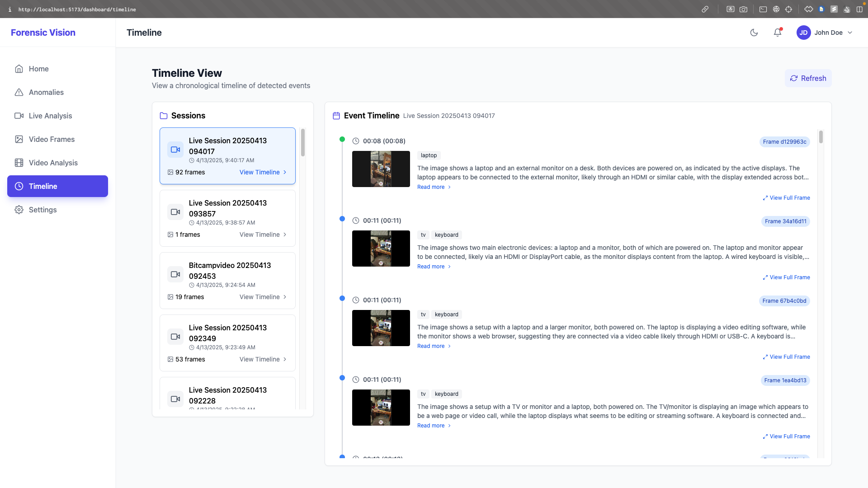The height and width of the screenshot is (488, 868).
Task: Click the Video Analysis film icon
Action: point(19,163)
